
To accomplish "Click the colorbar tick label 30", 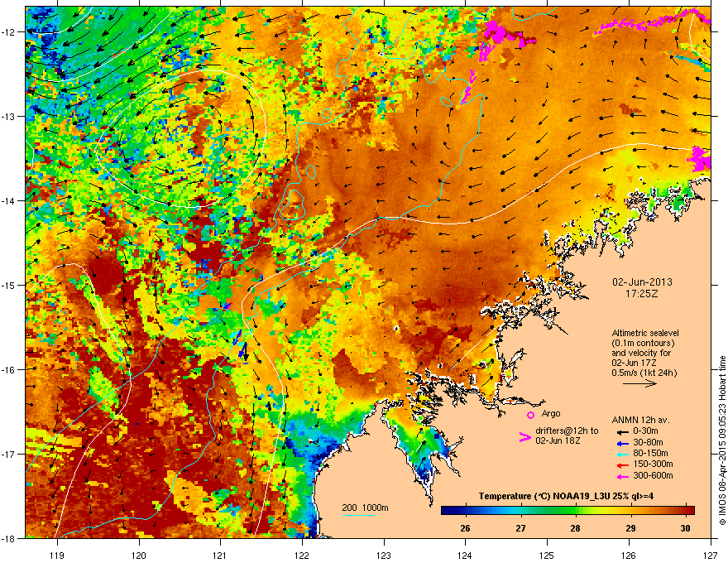I will coord(685,528).
